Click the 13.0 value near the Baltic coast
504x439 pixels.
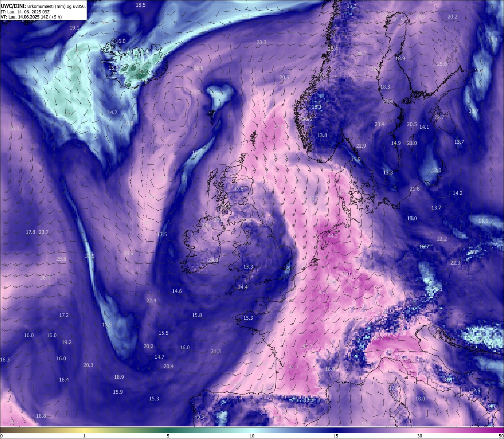[x=412, y=218]
